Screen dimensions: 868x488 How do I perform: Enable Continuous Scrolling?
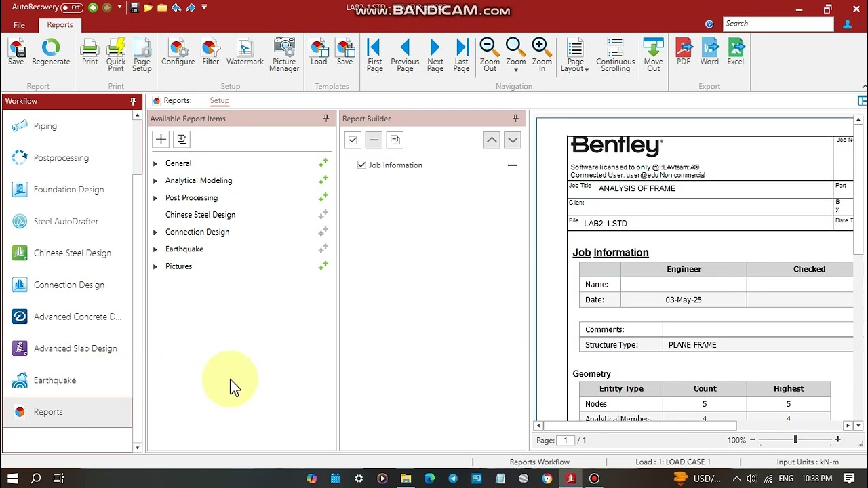pyautogui.click(x=615, y=55)
